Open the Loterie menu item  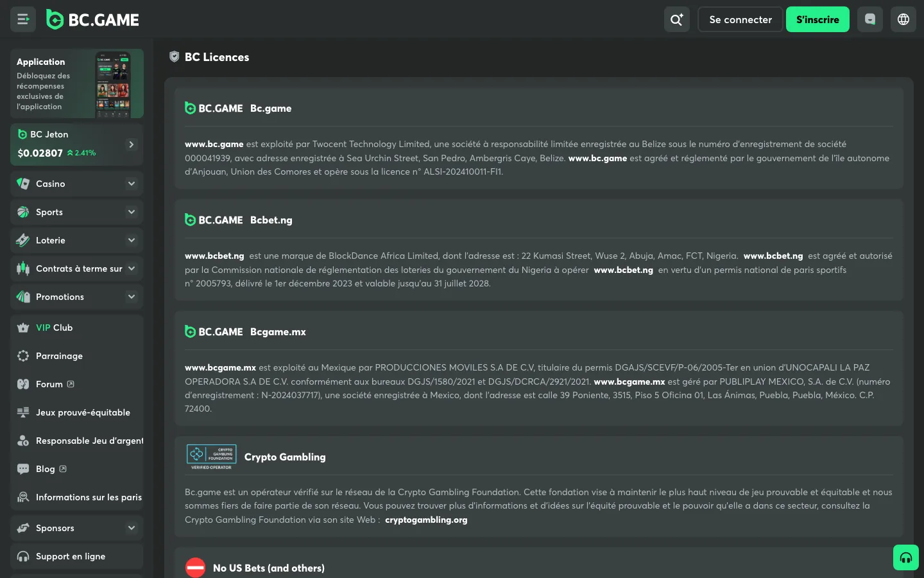(x=76, y=240)
